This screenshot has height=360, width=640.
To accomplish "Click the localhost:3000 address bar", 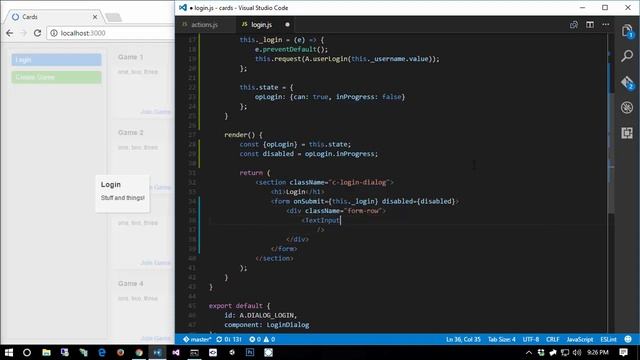I will 110,33.
